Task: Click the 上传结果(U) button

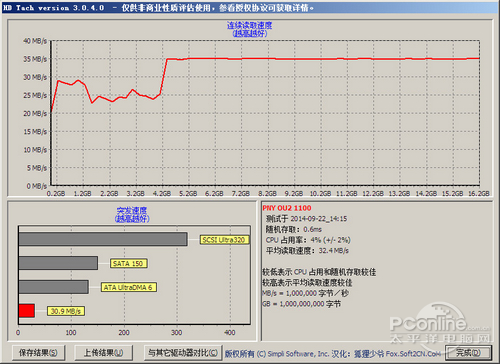Action: coord(103,352)
